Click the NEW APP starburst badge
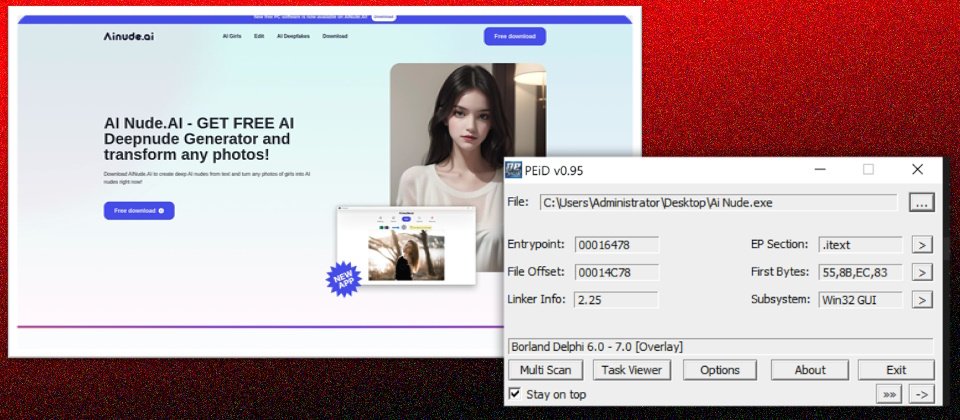960x420 pixels. pos(344,279)
